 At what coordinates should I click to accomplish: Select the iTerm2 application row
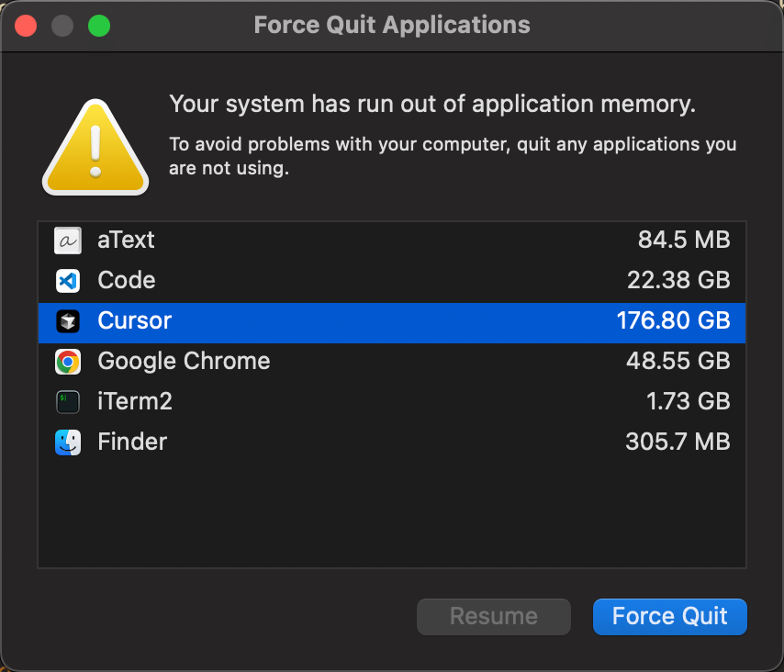point(135,402)
